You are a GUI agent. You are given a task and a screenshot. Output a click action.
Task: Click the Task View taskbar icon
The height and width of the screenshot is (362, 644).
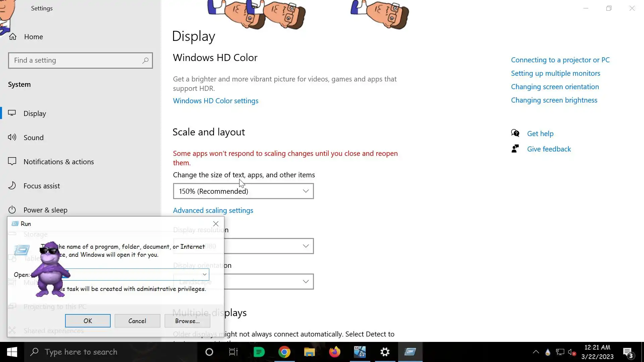tap(233, 352)
